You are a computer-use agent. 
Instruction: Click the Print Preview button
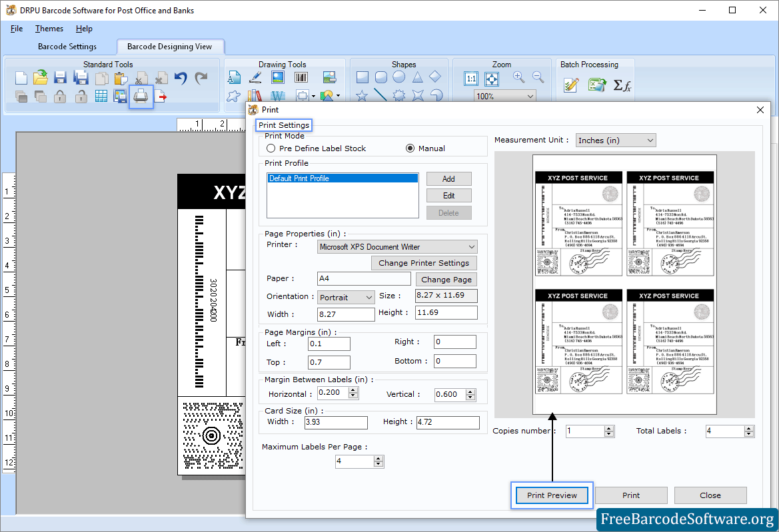tap(552, 495)
